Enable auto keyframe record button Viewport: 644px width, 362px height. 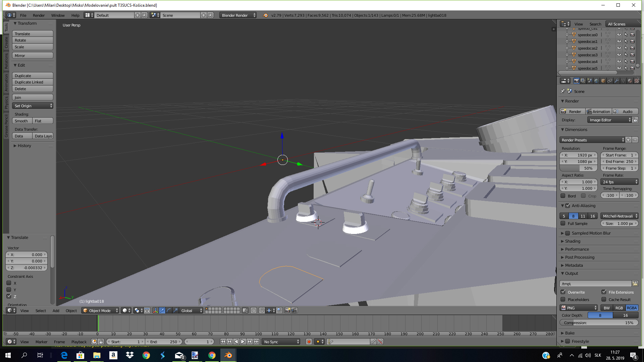(x=309, y=342)
